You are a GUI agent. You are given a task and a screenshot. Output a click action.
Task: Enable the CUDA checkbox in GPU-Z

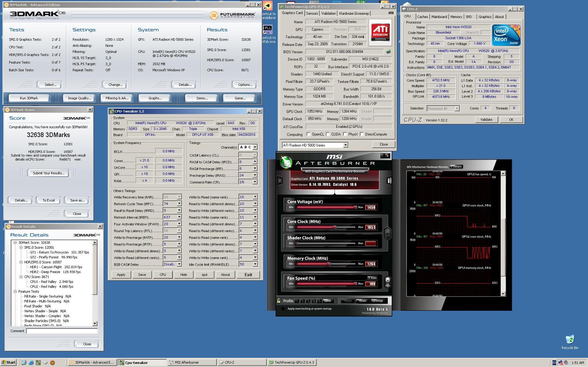pos(328,134)
